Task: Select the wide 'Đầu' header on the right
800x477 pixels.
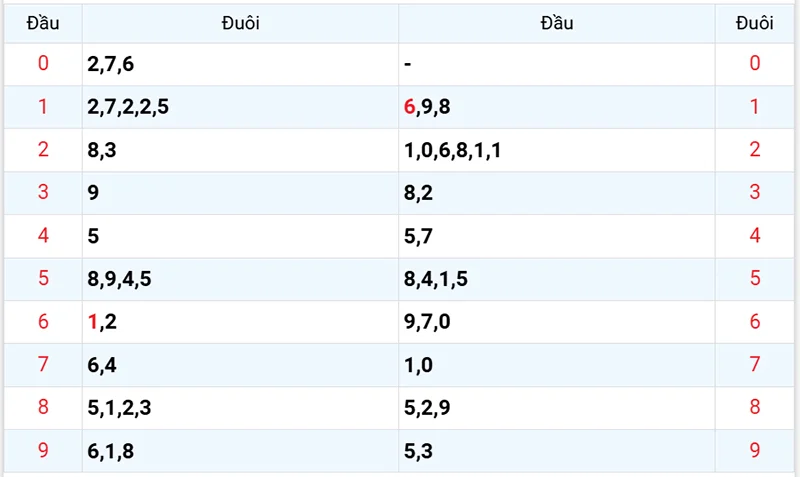Action: (556, 23)
